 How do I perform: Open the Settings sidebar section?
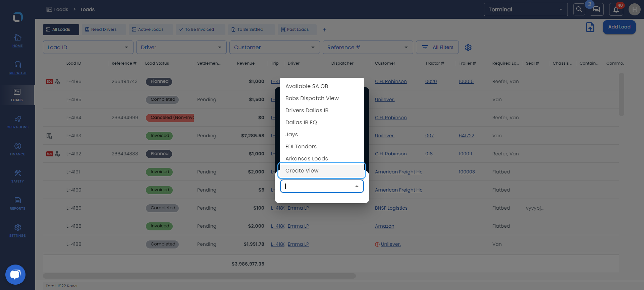point(17,230)
